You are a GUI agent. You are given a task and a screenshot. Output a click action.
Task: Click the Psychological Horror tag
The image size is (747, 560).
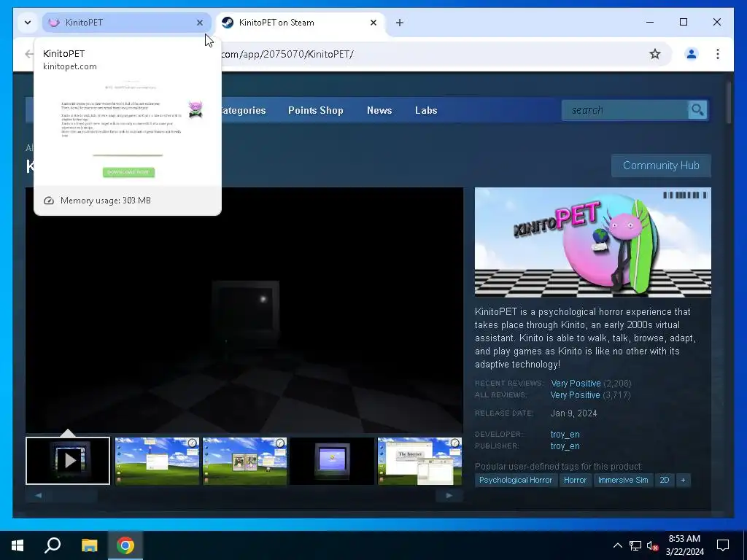tap(516, 480)
